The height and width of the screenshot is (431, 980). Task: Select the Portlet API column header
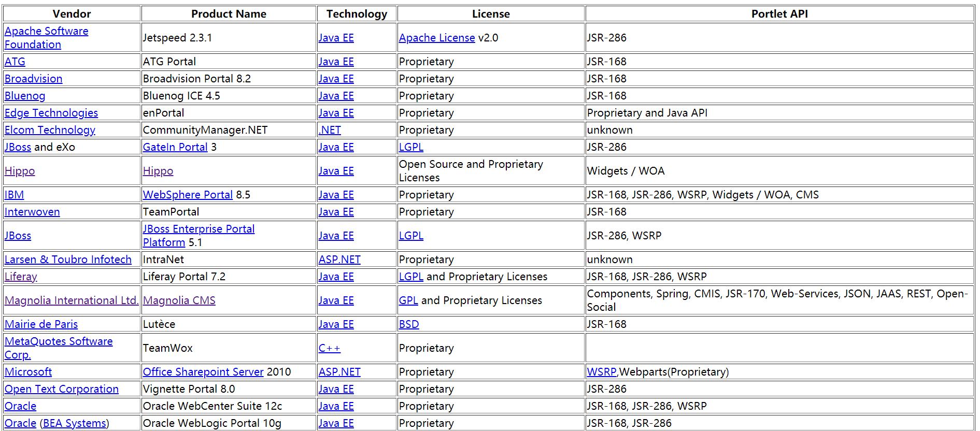pyautogui.click(x=779, y=14)
